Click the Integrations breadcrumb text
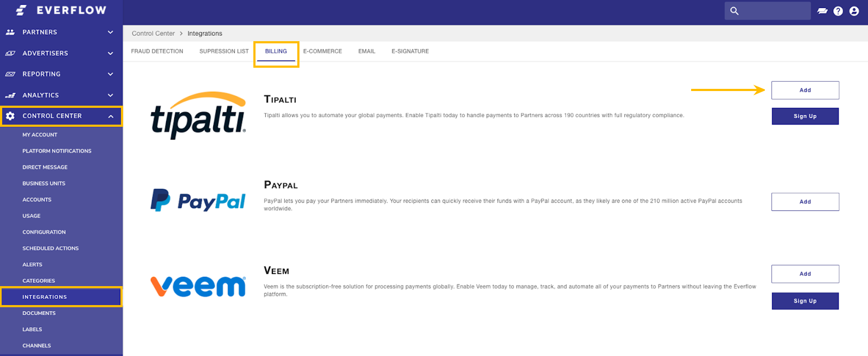The height and width of the screenshot is (356, 868). coord(205,34)
